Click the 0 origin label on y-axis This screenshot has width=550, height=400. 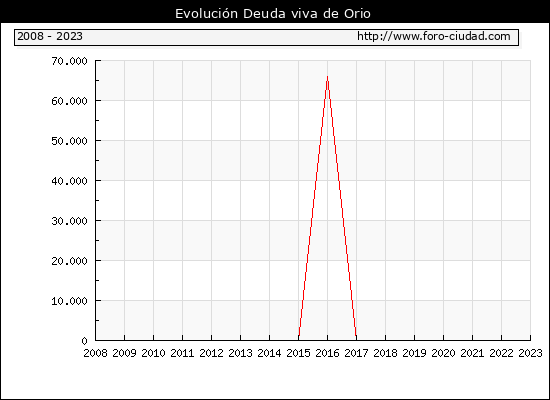coord(85,341)
